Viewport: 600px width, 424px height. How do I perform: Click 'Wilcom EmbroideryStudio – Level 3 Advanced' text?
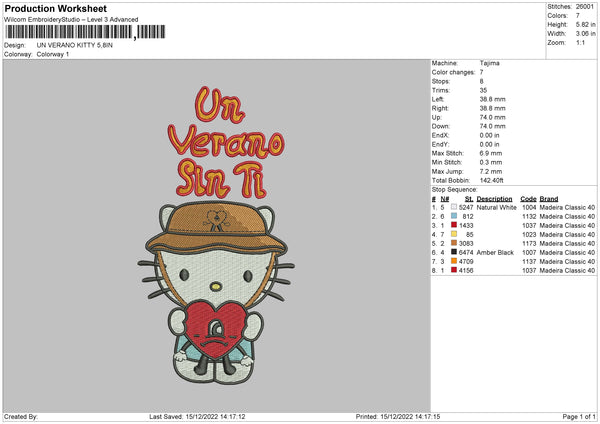coord(71,20)
